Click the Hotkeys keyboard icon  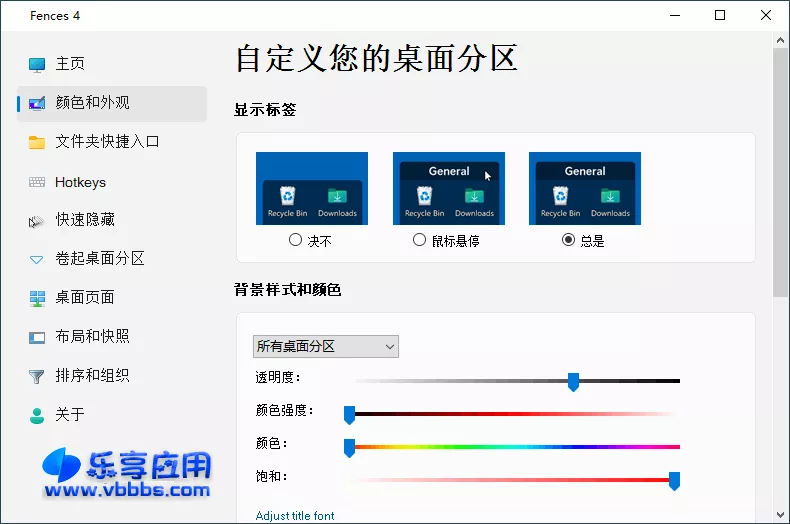coord(37,182)
